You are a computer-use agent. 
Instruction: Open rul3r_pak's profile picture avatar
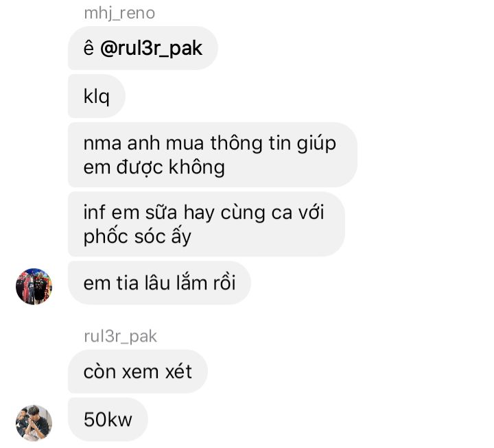click(x=34, y=423)
